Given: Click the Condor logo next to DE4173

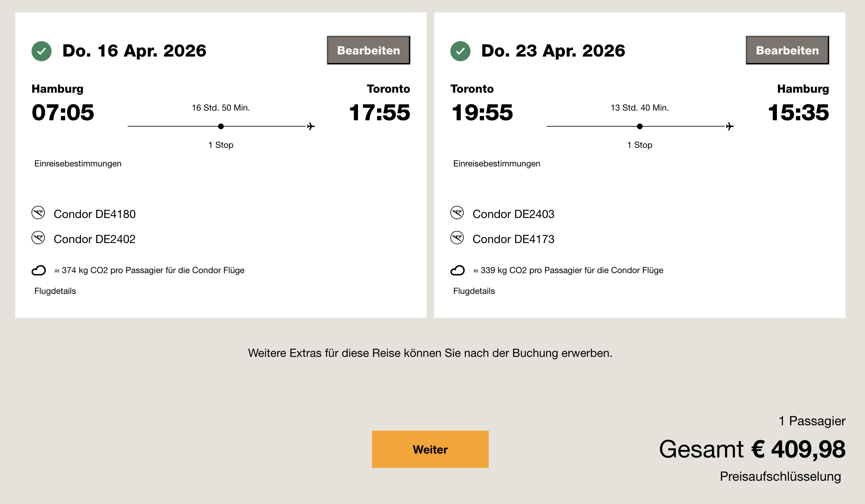Looking at the screenshot, I should point(457,238).
